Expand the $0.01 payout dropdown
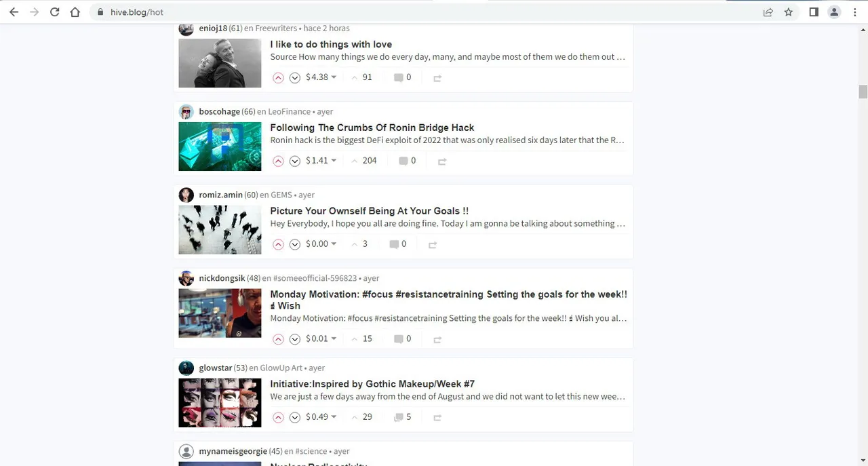This screenshot has width=868, height=466. [321, 338]
